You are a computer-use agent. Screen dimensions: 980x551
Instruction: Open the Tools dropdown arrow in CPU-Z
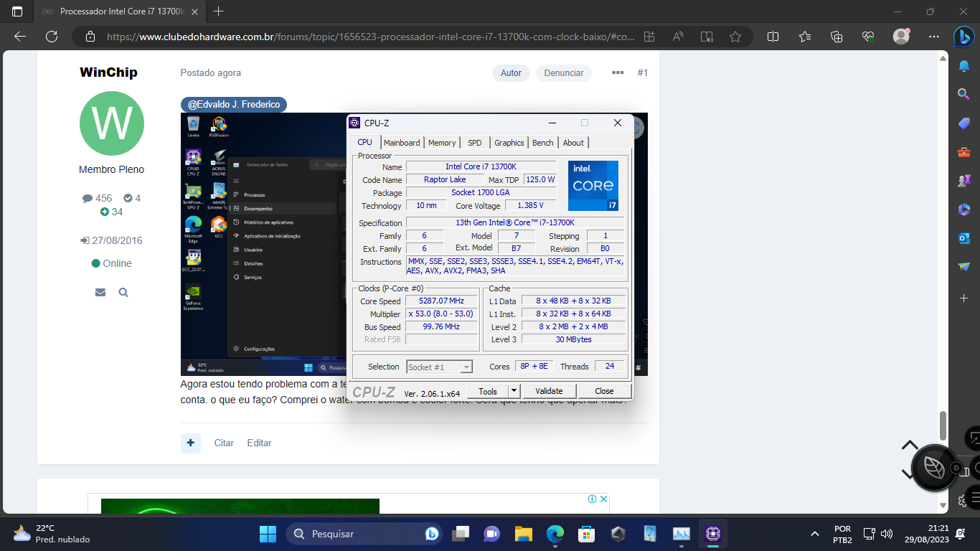pos(514,391)
